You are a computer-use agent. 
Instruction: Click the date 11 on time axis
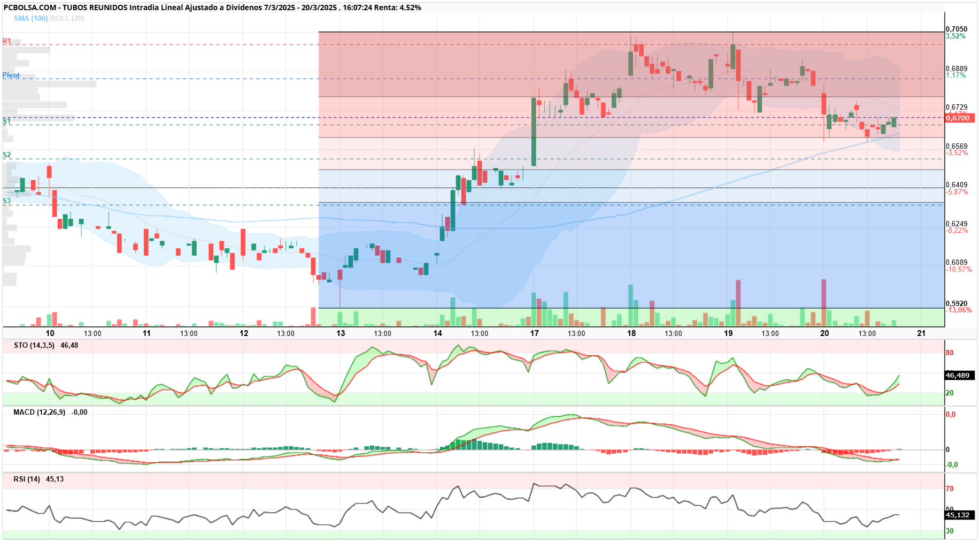146,333
